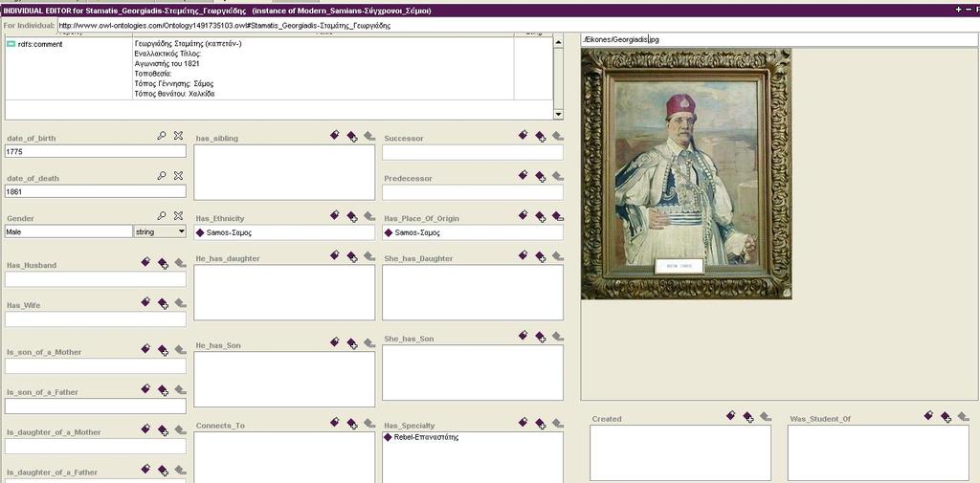Click the he_has_daughter list box
This screenshot has height=483, width=980.
pyautogui.click(x=284, y=293)
